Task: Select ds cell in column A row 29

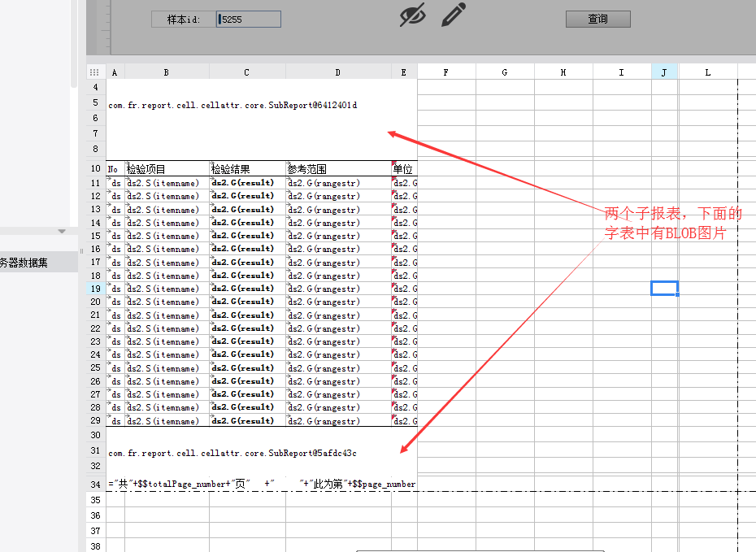Action: 115,420
